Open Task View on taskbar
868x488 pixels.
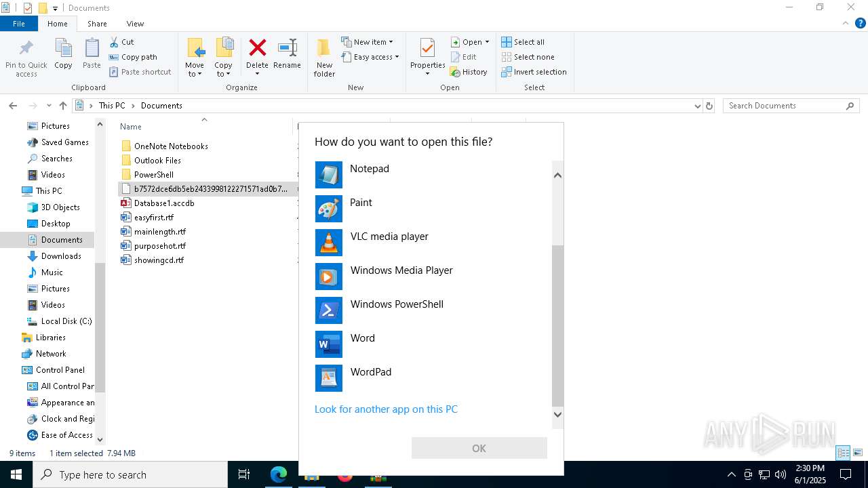(x=244, y=474)
